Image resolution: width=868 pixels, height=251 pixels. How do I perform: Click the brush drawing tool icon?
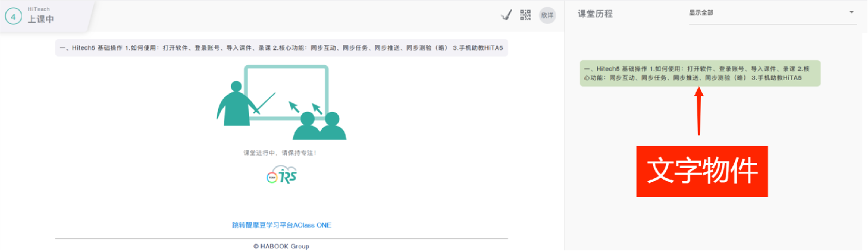[x=506, y=15]
